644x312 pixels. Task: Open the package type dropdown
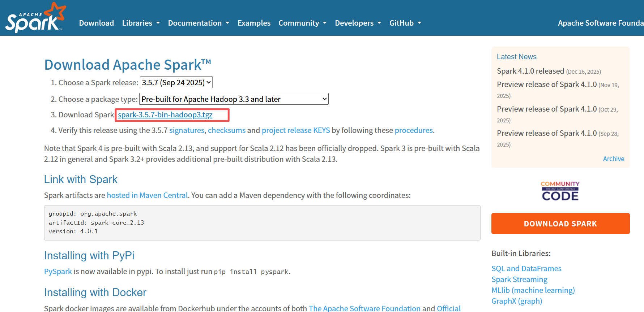(x=234, y=99)
